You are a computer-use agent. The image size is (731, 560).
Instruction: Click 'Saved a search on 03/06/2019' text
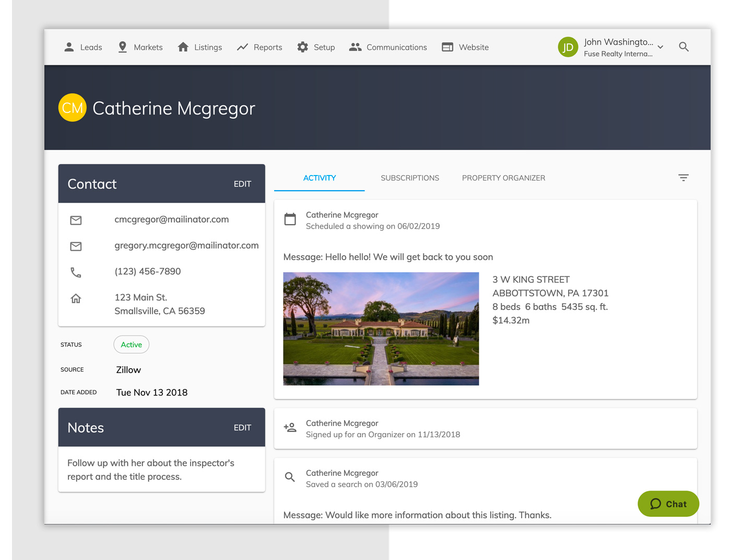coord(362,484)
